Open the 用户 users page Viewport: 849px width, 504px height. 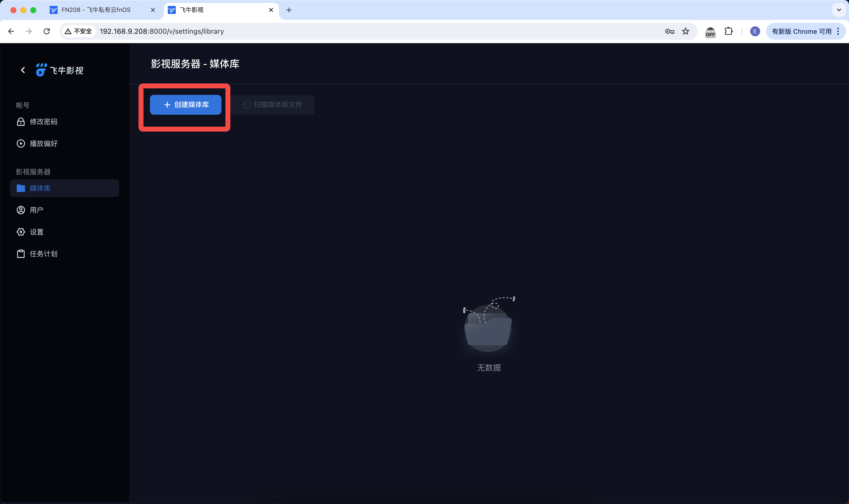click(x=36, y=210)
